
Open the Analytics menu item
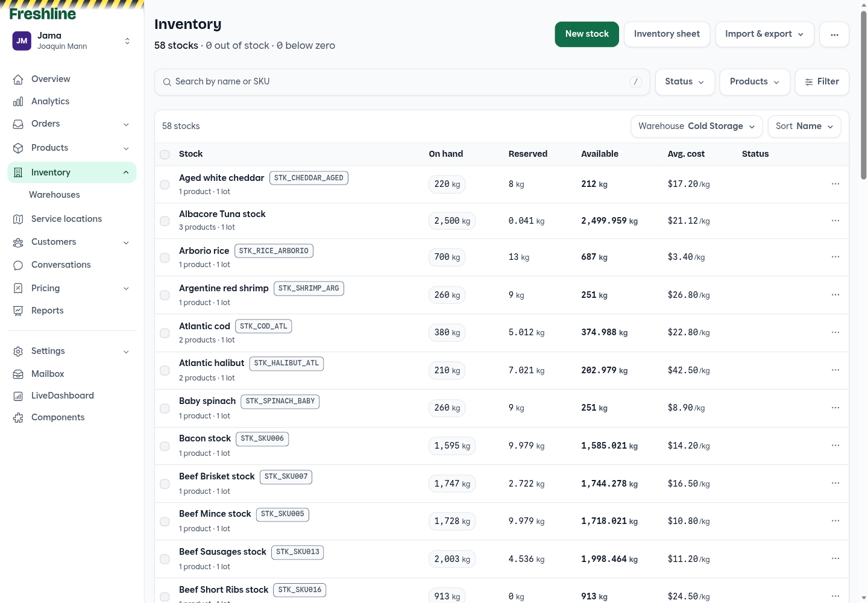pos(72,101)
